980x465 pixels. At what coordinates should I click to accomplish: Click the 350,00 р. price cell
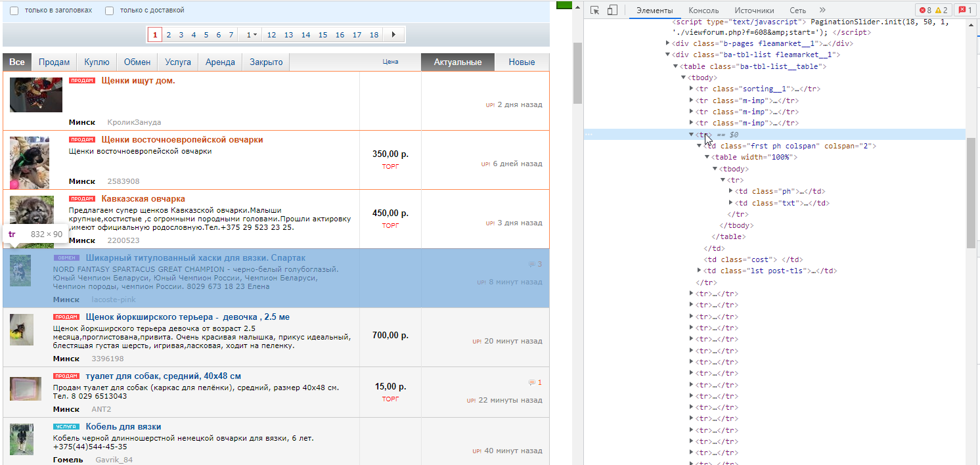(x=390, y=154)
